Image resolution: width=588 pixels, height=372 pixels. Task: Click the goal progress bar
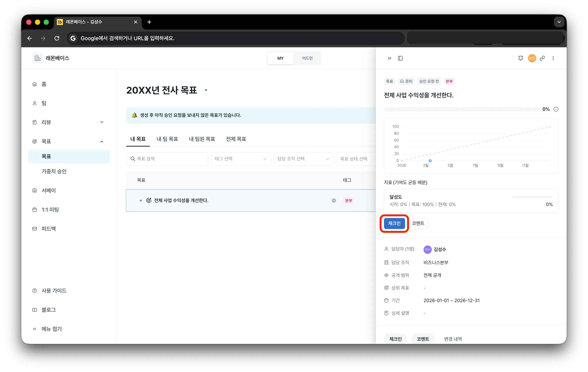click(x=461, y=109)
